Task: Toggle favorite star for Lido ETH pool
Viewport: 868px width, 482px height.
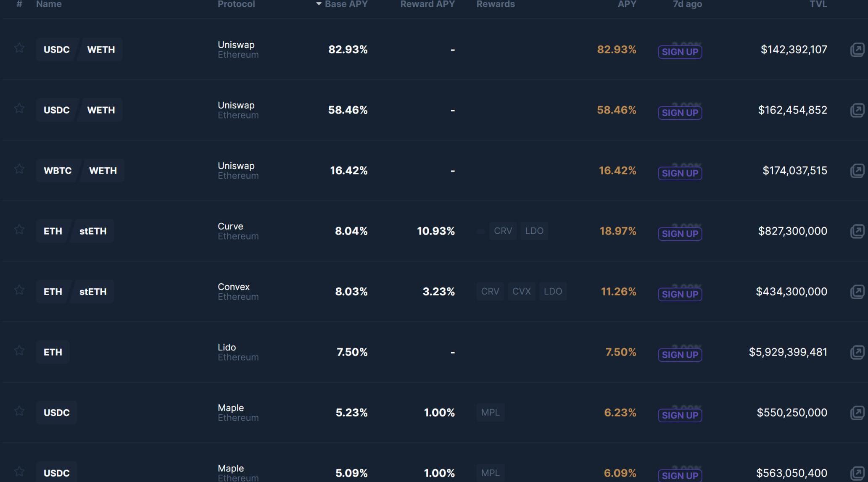Action: coord(19,351)
